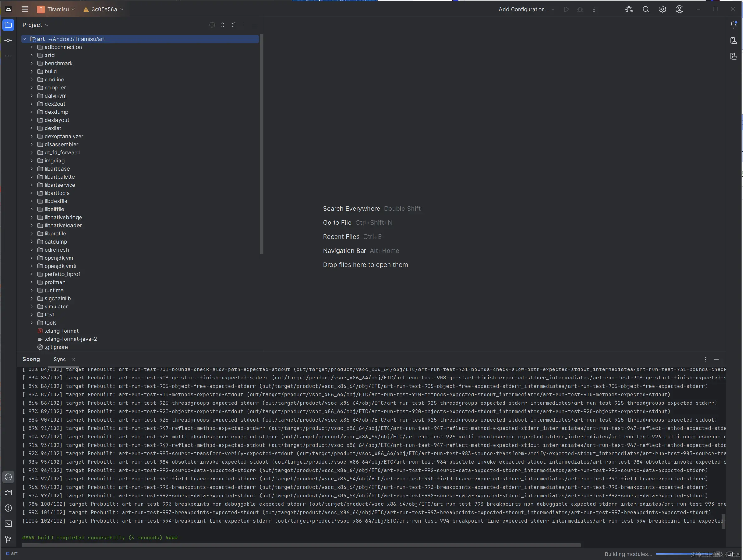The image size is (743, 560).
Task: Hide the Soong bottom panel
Action: 716,359
